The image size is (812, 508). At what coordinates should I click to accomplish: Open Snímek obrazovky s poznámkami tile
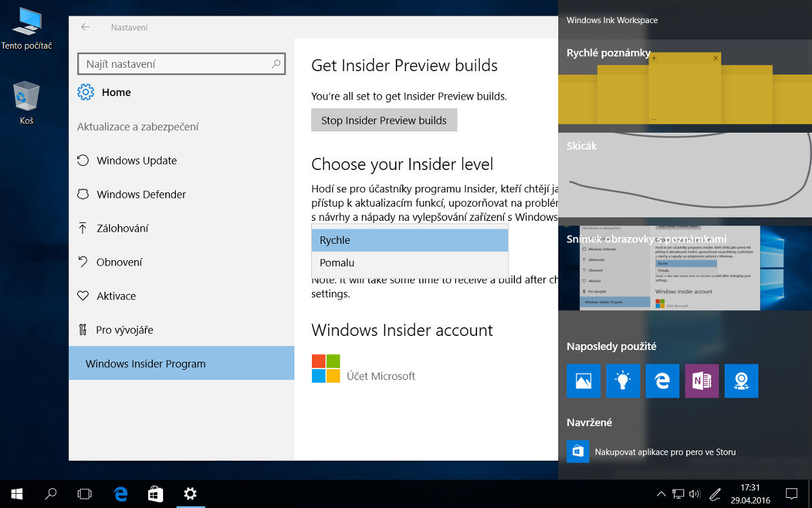685,269
